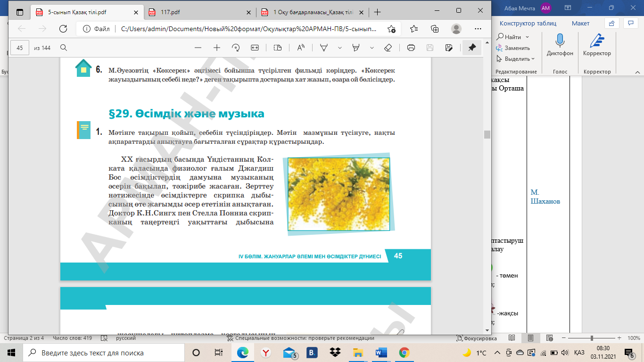
Task: Open the Макет ribbon tab in Word
Action: click(x=580, y=23)
